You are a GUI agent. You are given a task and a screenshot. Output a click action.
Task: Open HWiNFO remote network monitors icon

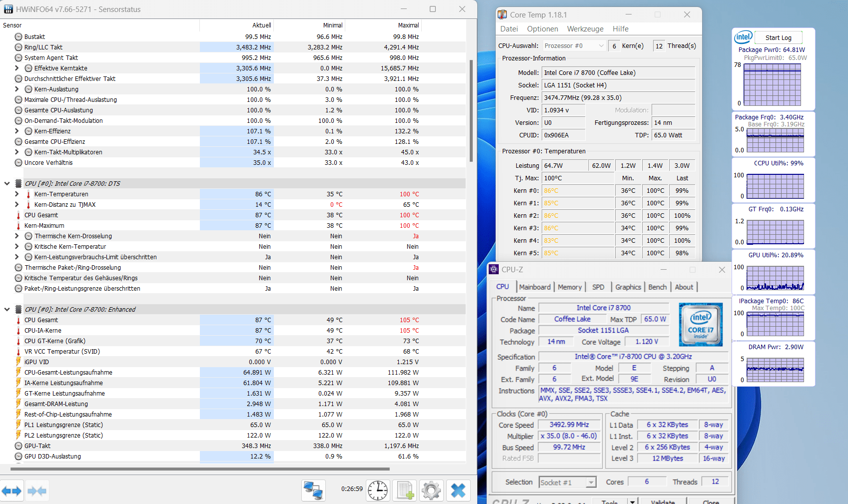(x=313, y=491)
